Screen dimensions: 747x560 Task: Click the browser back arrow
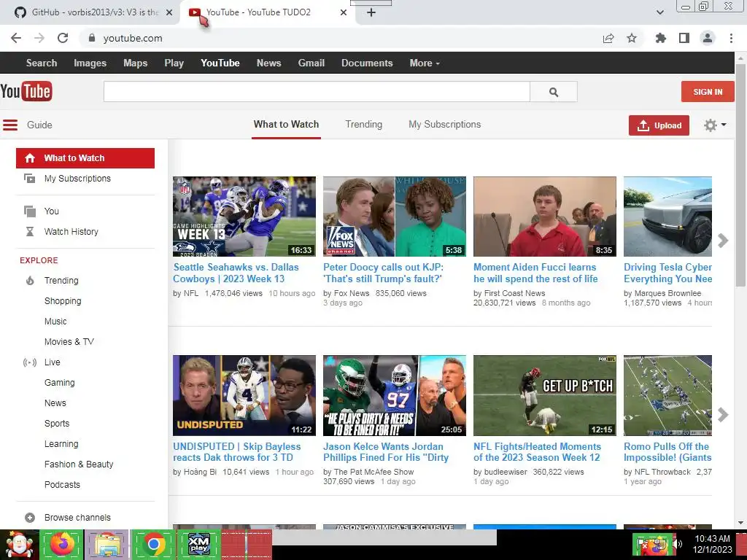point(16,38)
